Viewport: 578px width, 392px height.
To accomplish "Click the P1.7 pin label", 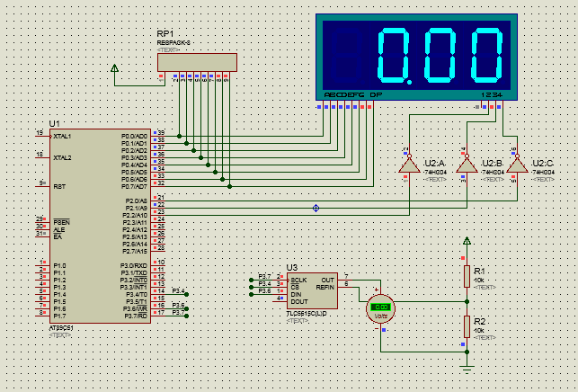I will coord(59,316).
